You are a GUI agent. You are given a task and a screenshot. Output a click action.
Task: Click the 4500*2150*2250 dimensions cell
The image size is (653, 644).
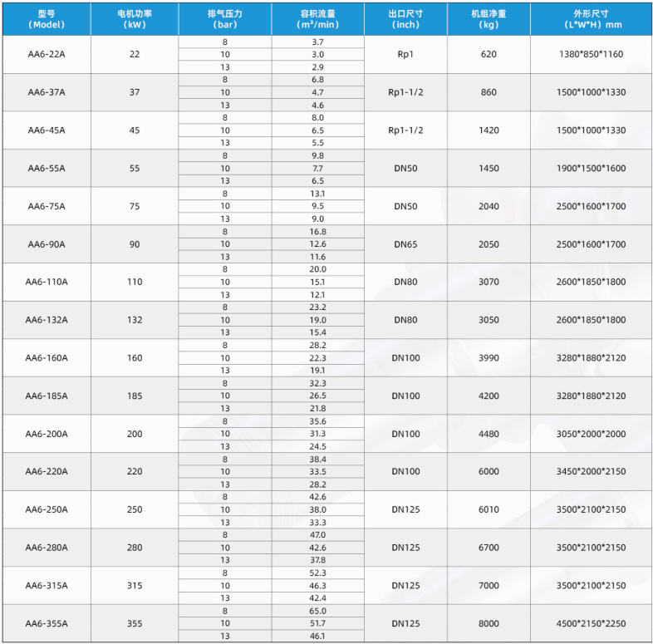tap(591, 623)
